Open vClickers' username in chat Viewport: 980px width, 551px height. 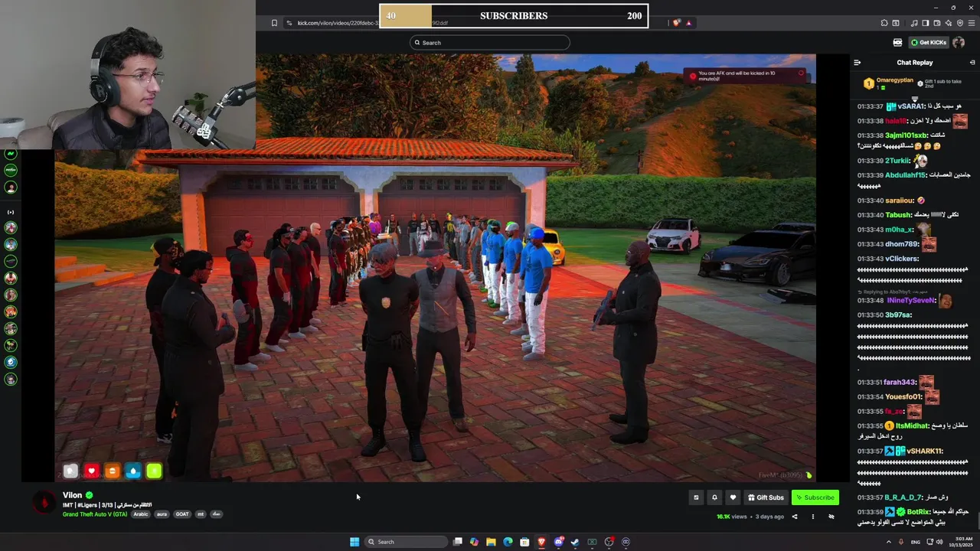(901, 259)
